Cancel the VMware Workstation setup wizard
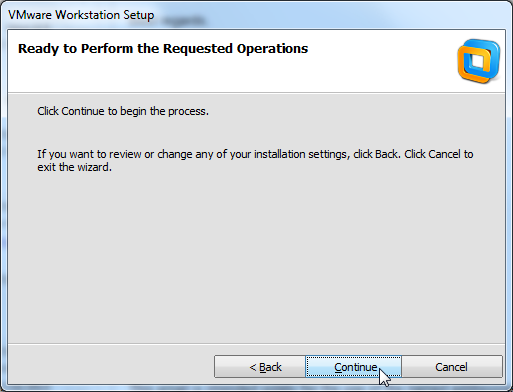Image resolution: width=513 pixels, height=392 pixels. (x=452, y=367)
